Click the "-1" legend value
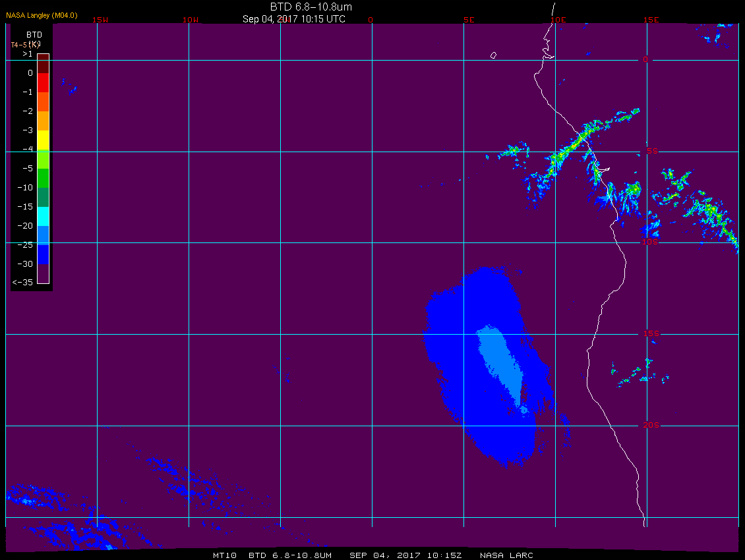745x560 pixels. point(28,92)
